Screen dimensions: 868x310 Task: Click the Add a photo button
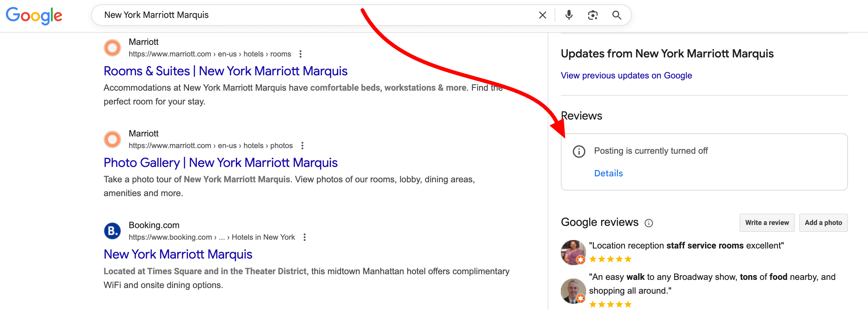click(823, 222)
